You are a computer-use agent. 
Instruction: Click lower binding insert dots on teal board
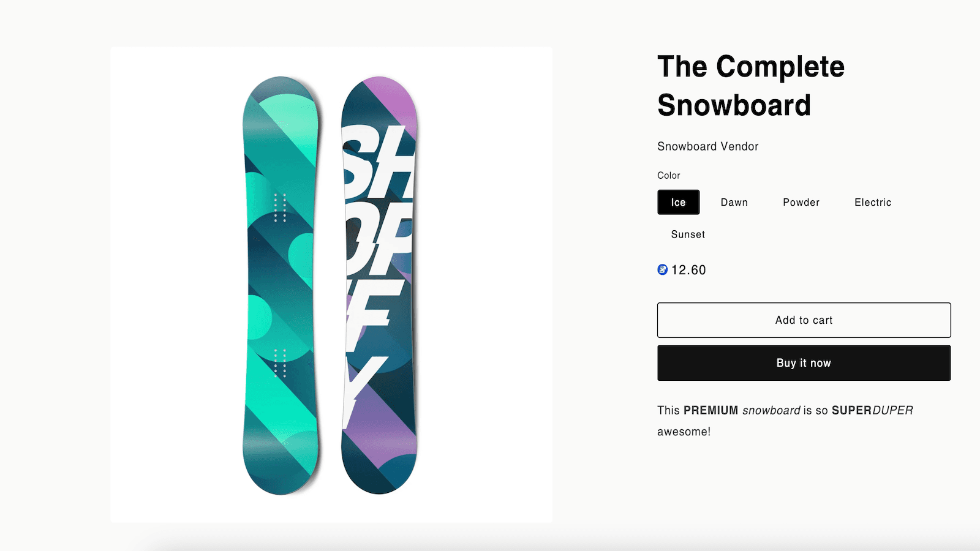pyautogui.click(x=280, y=362)
